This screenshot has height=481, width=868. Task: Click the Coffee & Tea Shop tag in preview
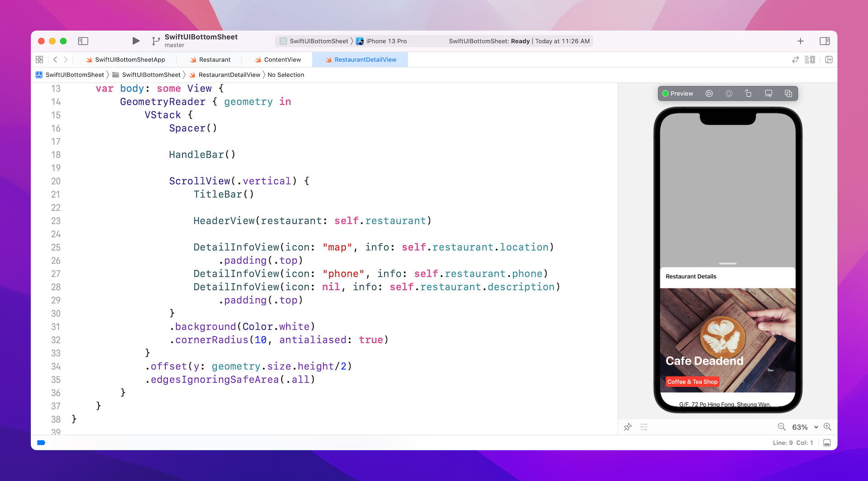point(692,382)
